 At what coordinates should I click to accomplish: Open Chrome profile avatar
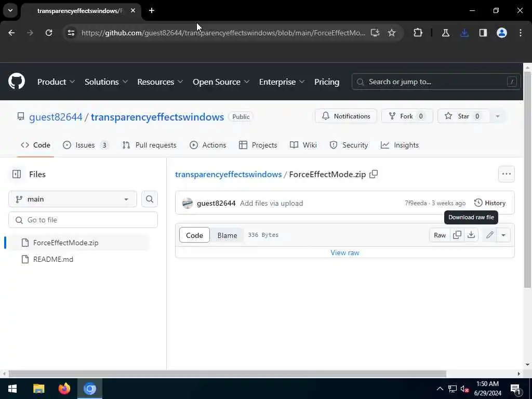(x=502, y=33)
